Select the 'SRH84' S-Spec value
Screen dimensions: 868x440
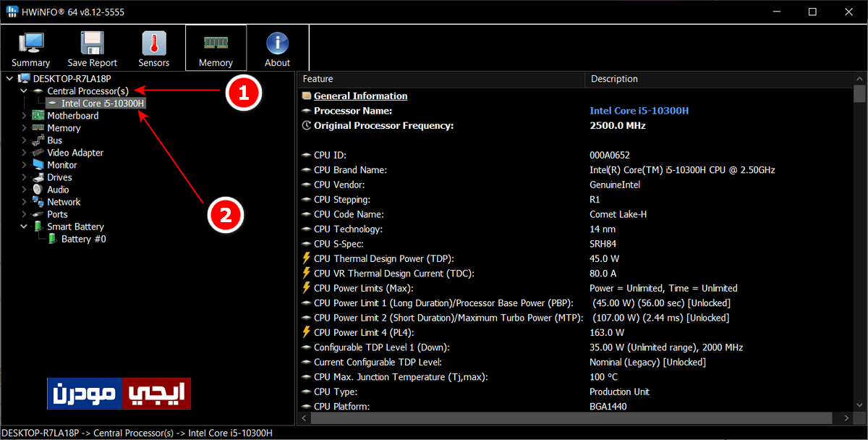(603, 244)
